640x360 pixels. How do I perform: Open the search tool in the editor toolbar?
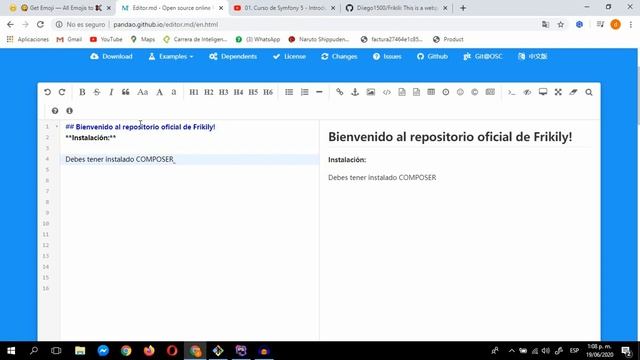pos(589,92)
